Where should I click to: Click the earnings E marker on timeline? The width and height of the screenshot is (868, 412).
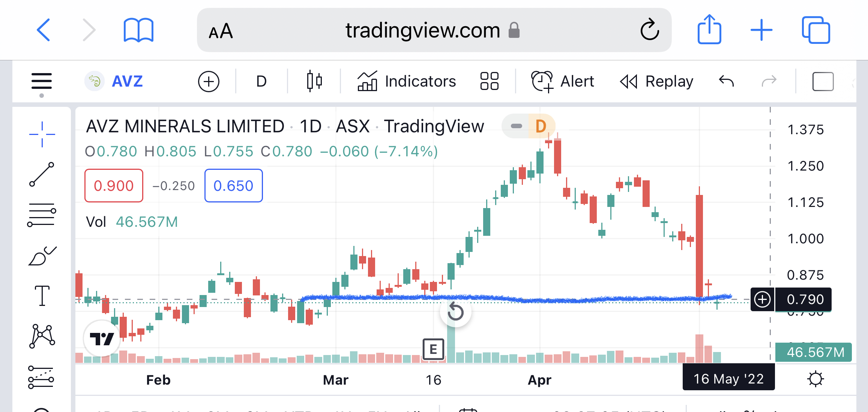pos(433,349)
